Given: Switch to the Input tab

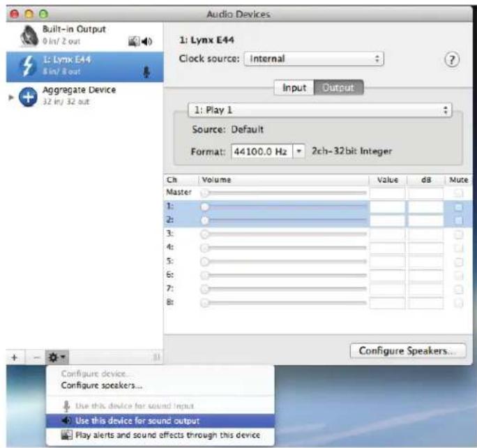Looking at the screenshot, I should pos(294,88).
